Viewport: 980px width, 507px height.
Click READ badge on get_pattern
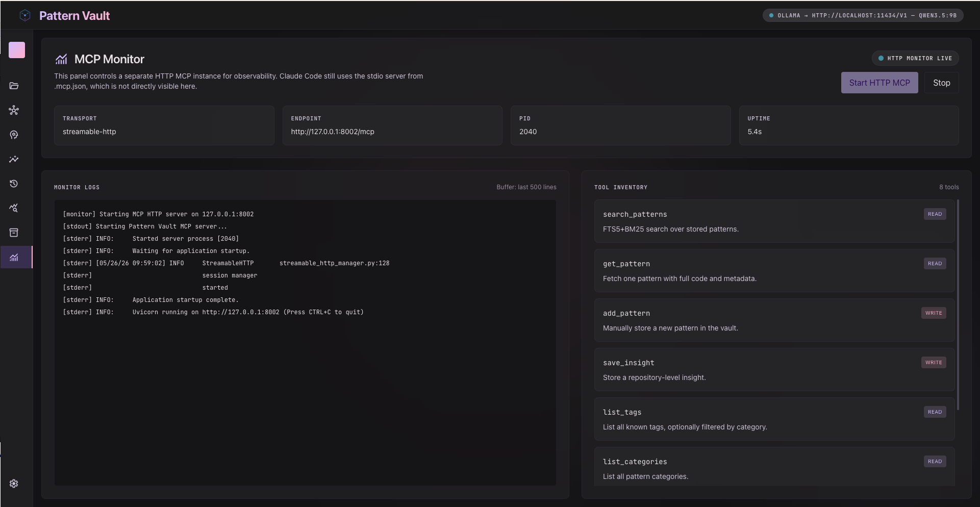(x=935, y=264)
